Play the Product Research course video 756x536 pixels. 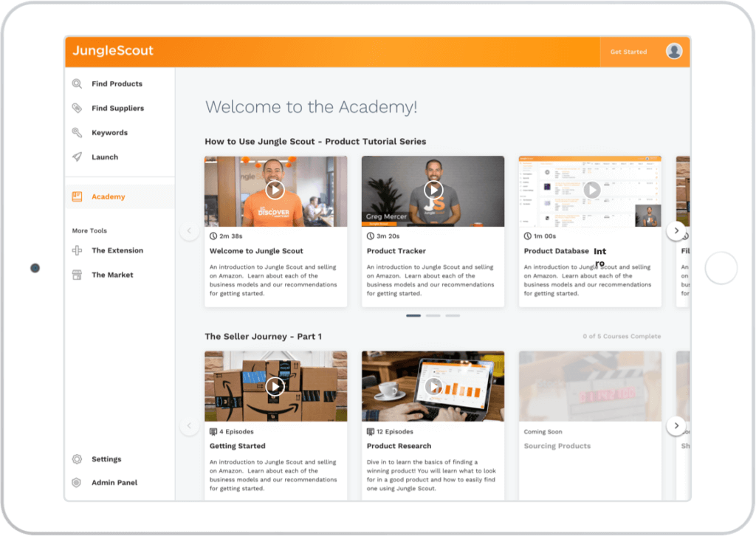[433, 386]
